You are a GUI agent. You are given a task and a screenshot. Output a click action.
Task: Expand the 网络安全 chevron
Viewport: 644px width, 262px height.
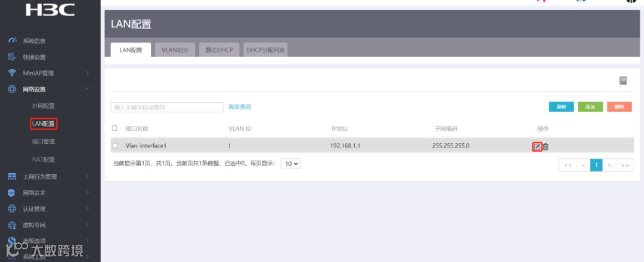(x=88, y=193)
